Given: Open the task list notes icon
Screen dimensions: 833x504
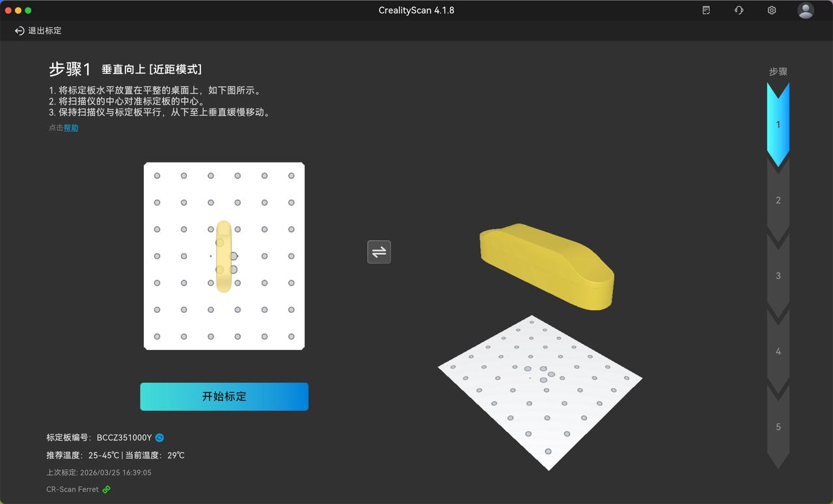Looking at the screenshot, I should pyautogui.click(x=706, y=10).
